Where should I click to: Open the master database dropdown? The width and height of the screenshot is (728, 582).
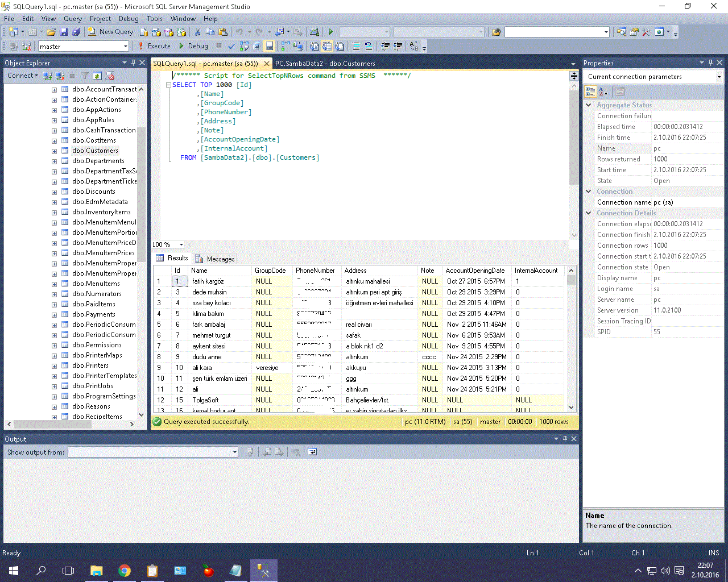(x=125, y=47)
